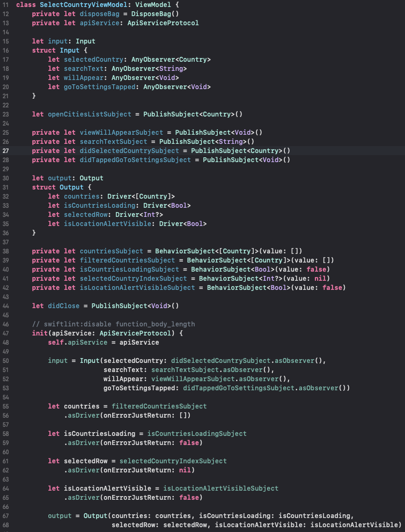Screen dimensions: 405x532
Task: Click .asDriver call on line 56
Action: point(82,416)
